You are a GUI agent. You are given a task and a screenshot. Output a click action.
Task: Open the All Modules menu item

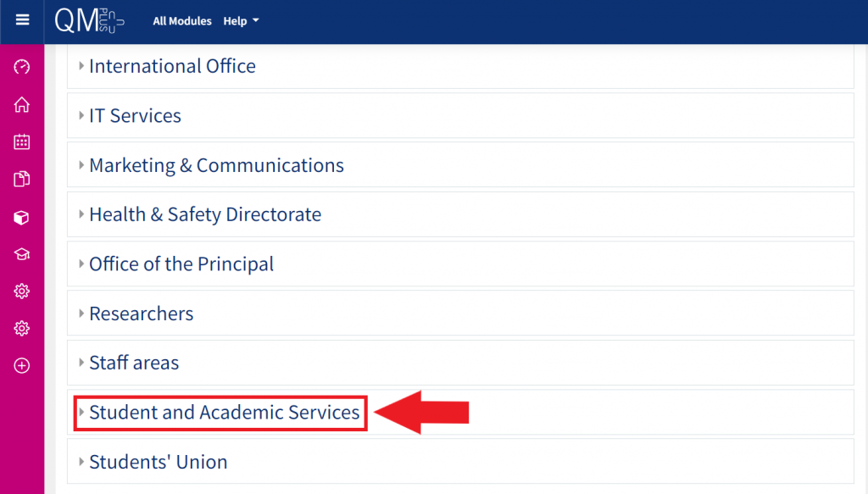[182, 21]
